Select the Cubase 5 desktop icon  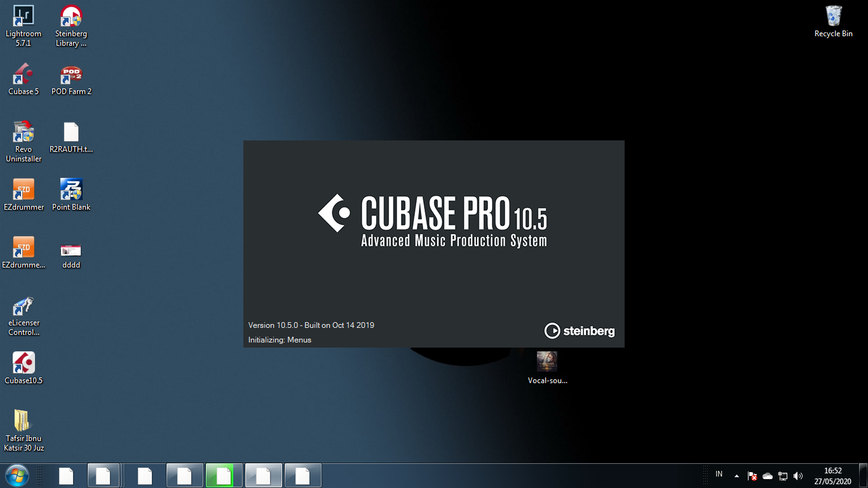[x=24, y=79]
